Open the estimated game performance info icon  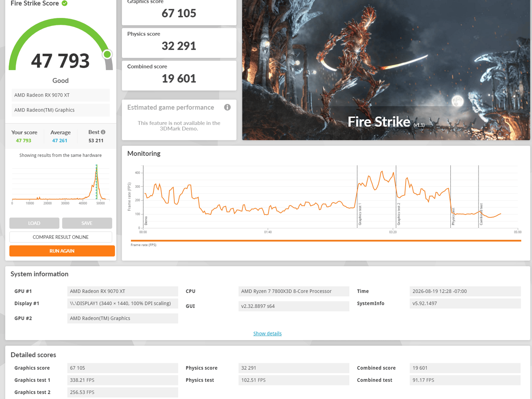click(227, 107)
